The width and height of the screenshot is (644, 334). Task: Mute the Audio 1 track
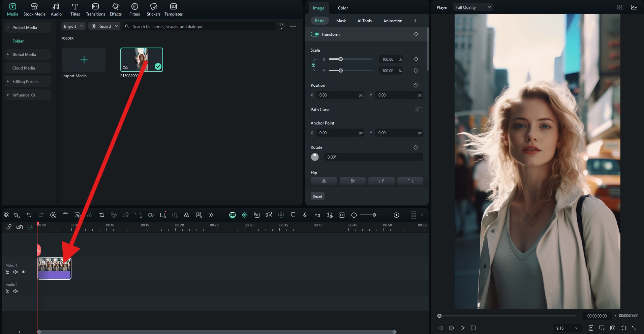[16, 291]
